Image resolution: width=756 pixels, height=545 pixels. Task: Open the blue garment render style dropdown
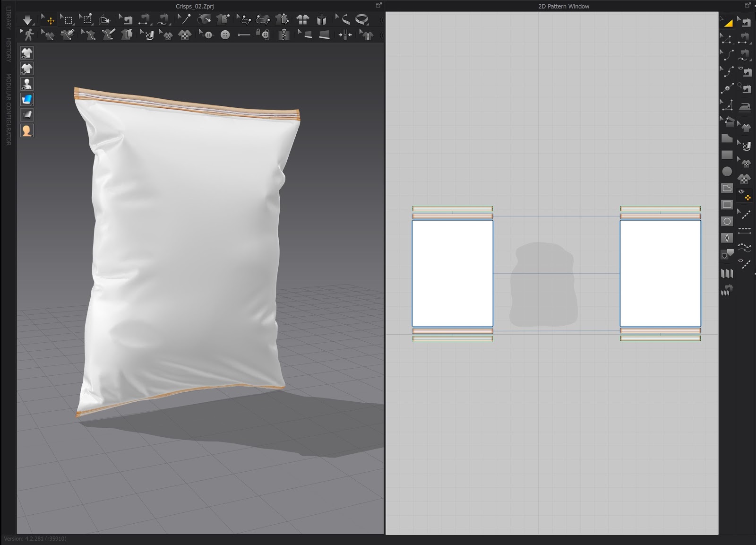[x=27, y=99]
